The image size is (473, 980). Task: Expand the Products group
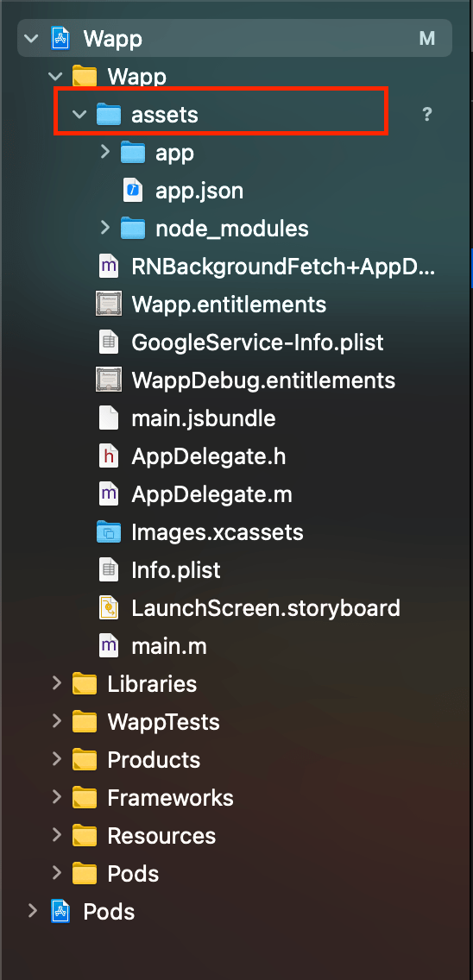[57, 759]
